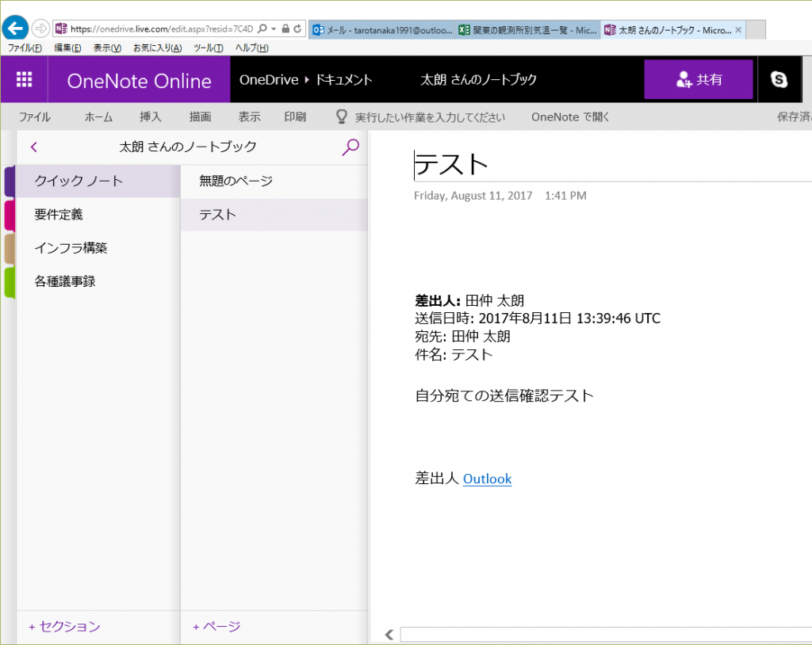Click the browser URL address field
The width and height of the screenshot is (812, 645).
click(162, 29)
